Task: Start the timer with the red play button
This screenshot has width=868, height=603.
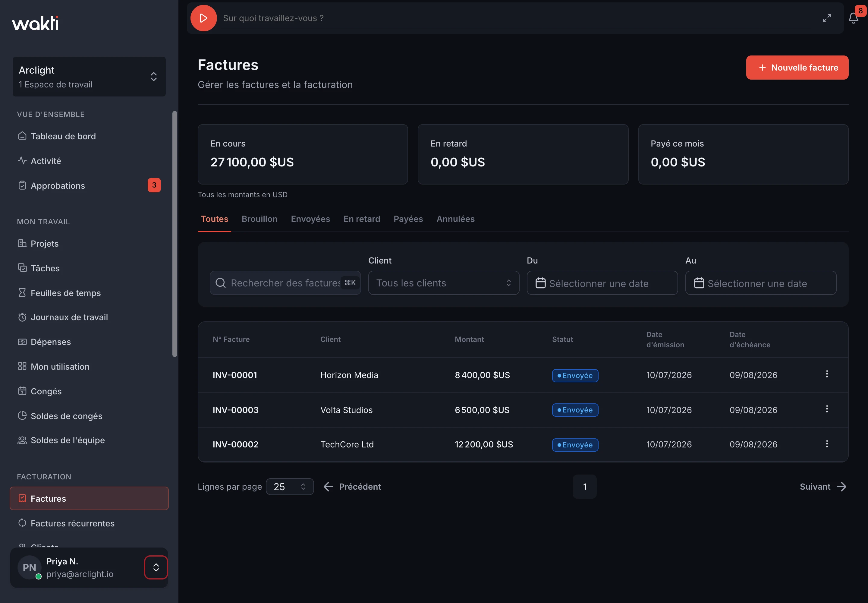Action: [x=204, y=18]
